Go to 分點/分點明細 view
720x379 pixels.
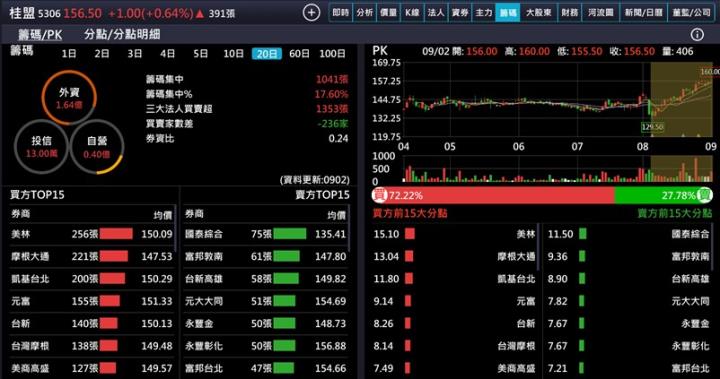[122, 34]
